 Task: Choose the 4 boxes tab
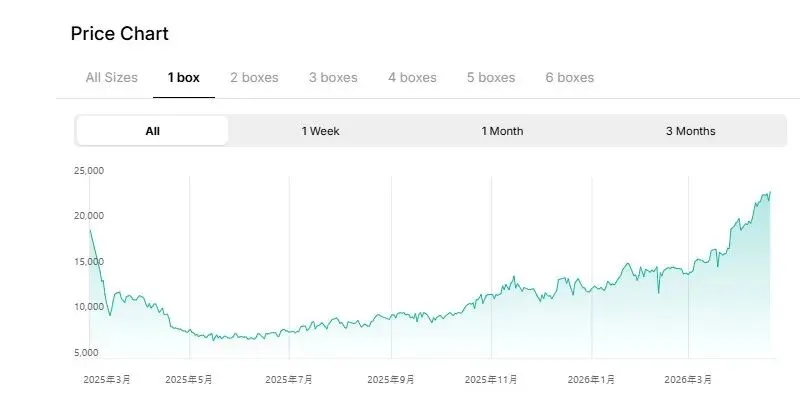coord(412,77)
